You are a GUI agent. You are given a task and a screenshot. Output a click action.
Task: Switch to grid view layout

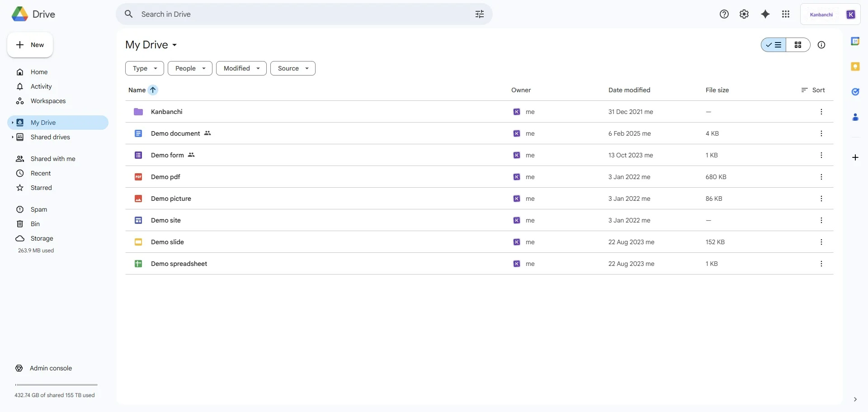pyautogui.click(x=798, y=45)
